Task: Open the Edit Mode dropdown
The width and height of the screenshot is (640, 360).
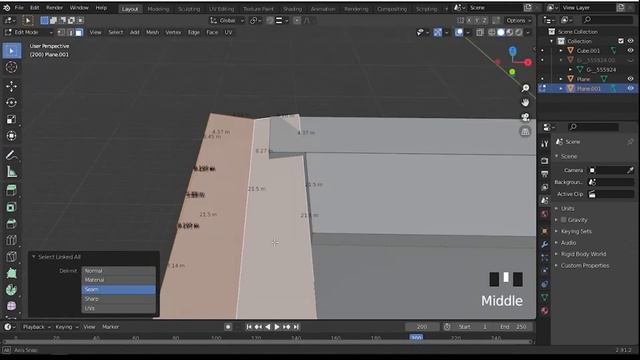Action: click(29, 32)
